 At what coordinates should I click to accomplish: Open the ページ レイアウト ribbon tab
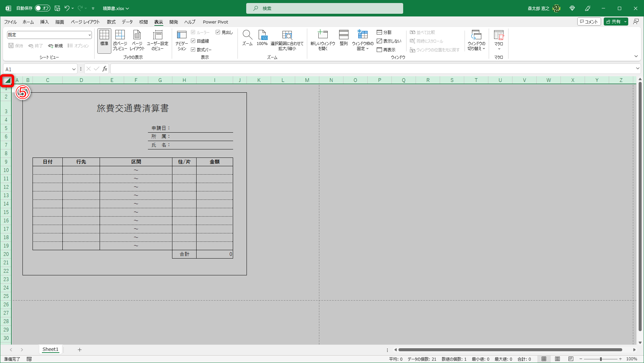85,22
